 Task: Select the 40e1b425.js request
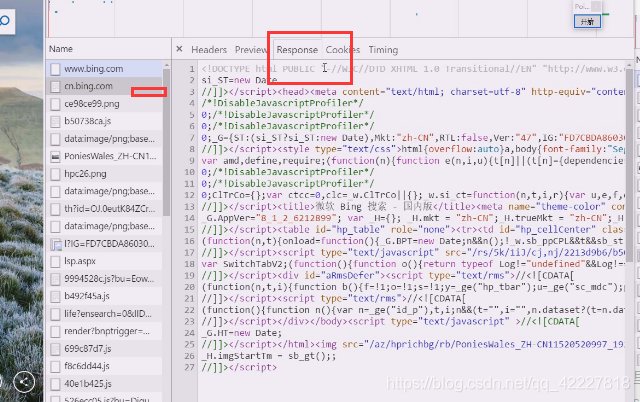(x=104, y=384)
